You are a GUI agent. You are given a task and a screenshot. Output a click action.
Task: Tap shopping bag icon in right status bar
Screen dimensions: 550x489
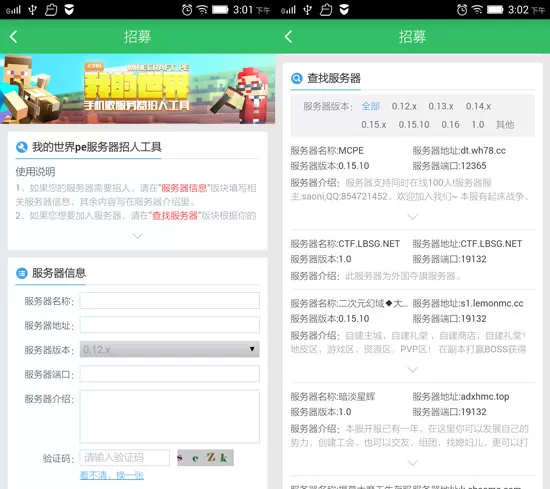(326, 10)
